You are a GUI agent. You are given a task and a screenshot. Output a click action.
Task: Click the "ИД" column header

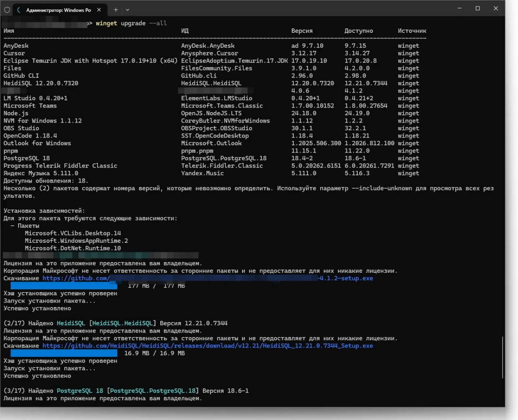coord(185,31)
